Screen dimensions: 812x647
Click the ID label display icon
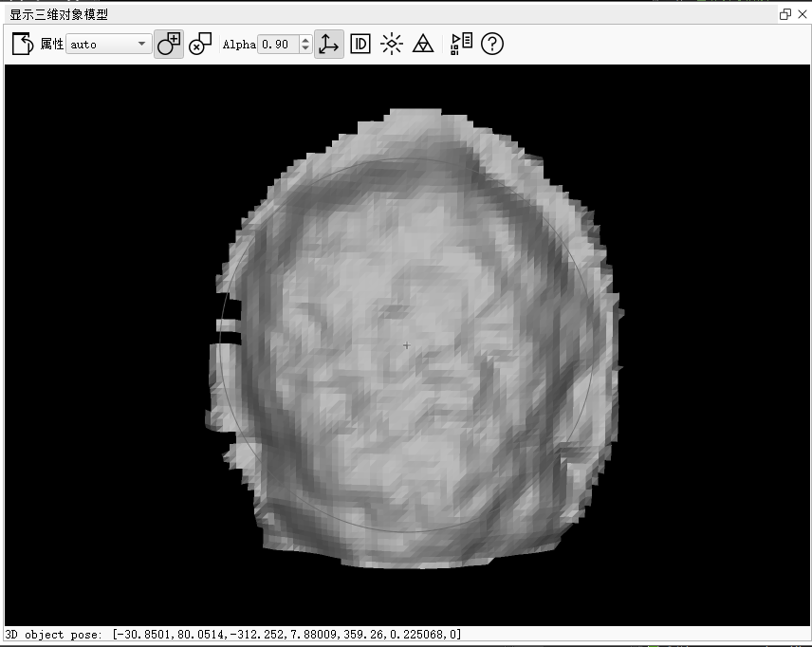[360, 44]
